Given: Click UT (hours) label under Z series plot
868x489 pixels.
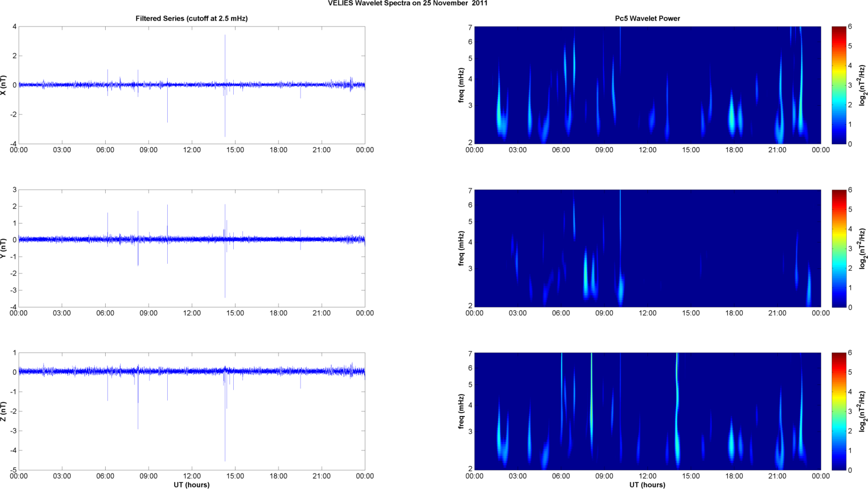Looking at the screenshot, I should coord(191,485).
